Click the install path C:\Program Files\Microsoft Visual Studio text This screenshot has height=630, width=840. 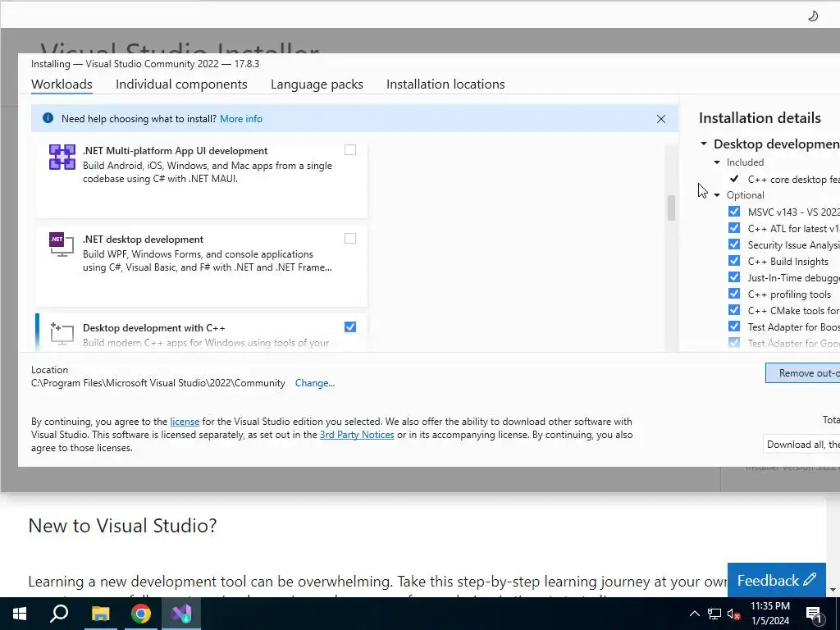pyautogui.click(x=158, y=383)
